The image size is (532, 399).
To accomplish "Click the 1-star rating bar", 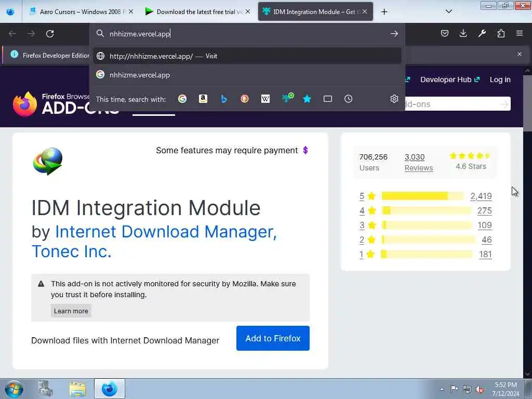I will coord(427,254).
